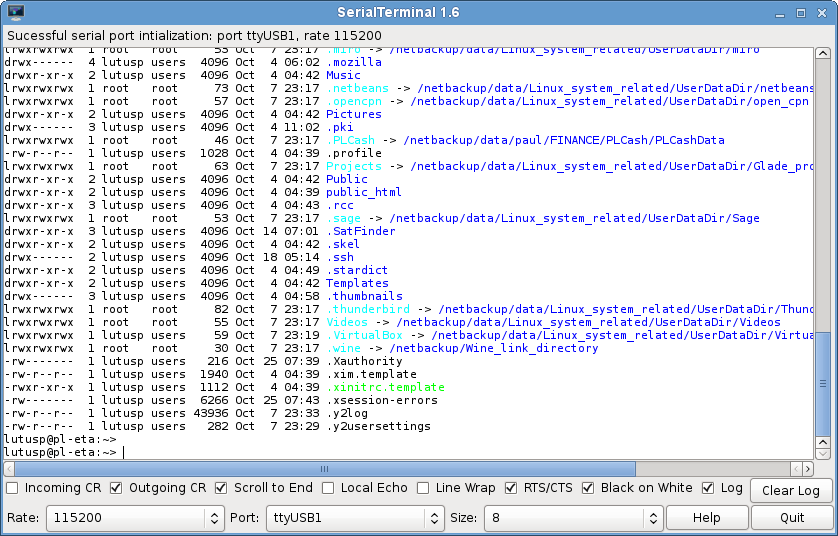Enable Line Wrap
838x536 pixels.
[x=424, y=488]
